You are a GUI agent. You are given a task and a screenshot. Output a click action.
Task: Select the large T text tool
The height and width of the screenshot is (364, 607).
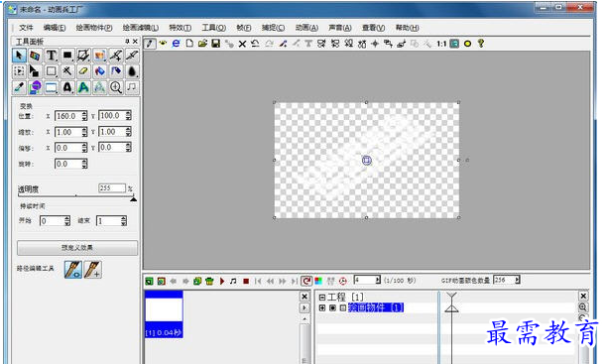click(52, 56)
